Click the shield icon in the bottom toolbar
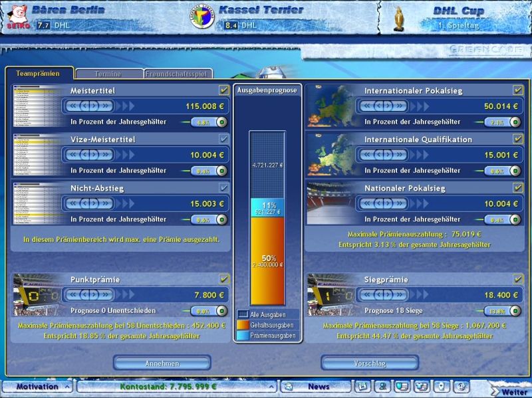This screenshot has width=532, height=398. pos(401,387)
